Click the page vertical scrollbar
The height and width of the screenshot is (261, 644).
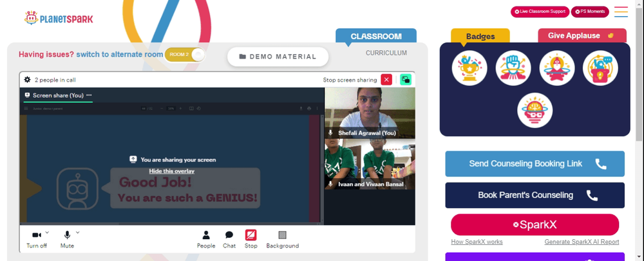(640, 74)
